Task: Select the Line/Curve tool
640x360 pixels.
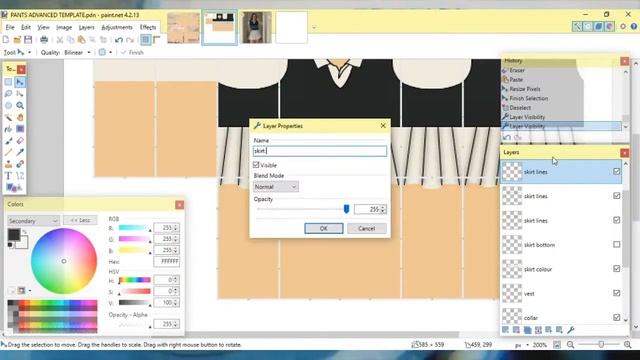Action: point(20,176)
